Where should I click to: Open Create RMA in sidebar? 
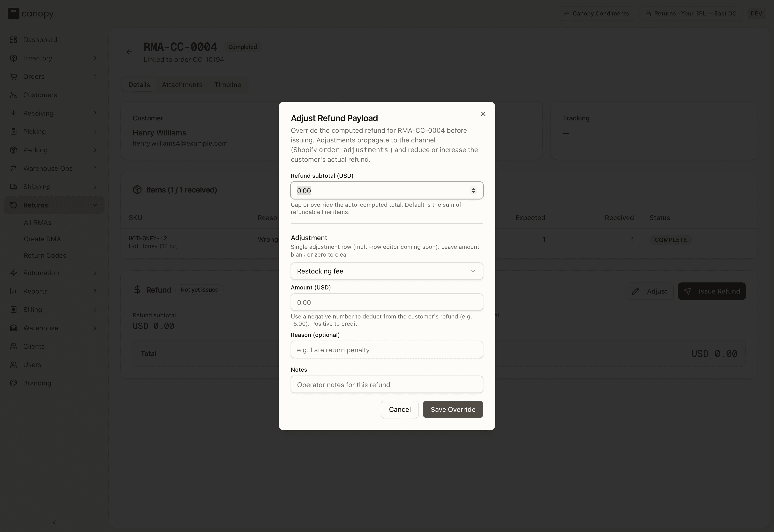tap(42, 239)
